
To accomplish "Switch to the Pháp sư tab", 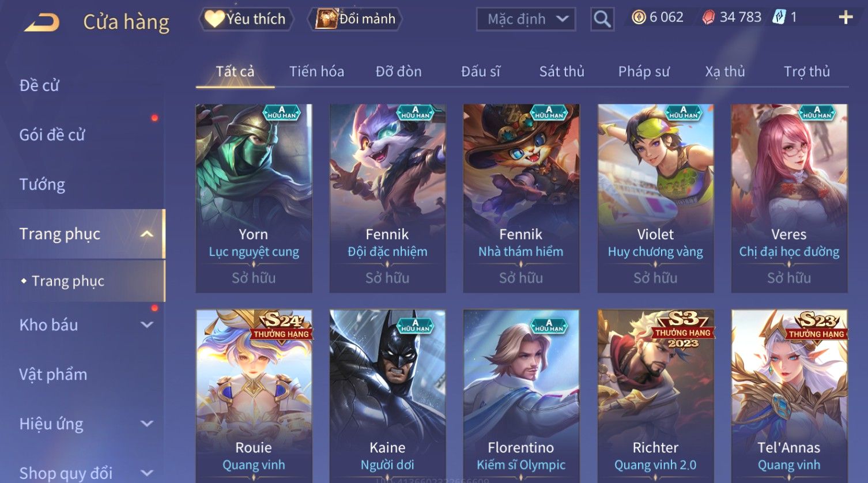I will 644,71.
